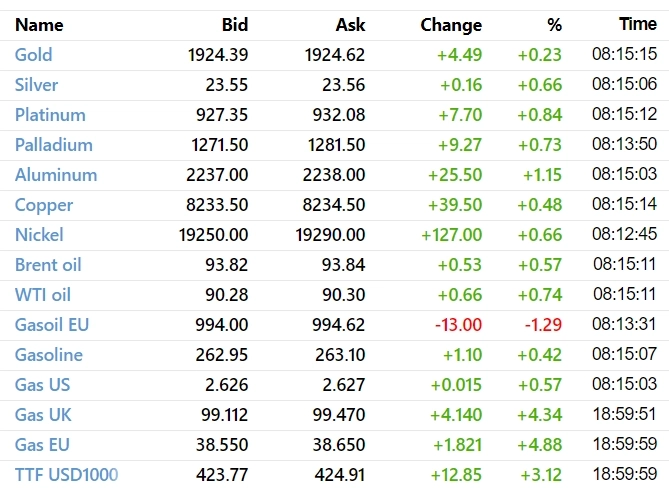Select the Gas US link
Screen dimensions: 669x496
42,385
